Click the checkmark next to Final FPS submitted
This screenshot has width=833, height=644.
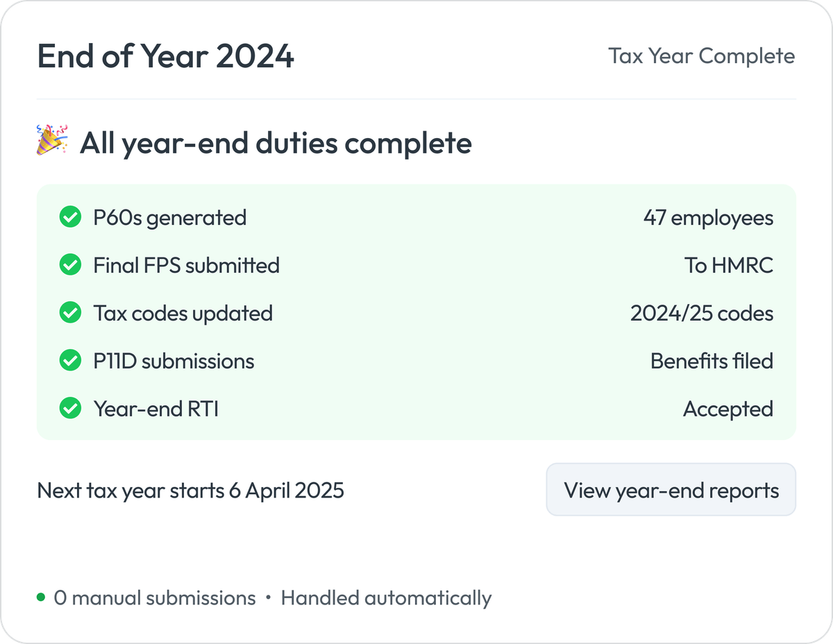[70, 264]
